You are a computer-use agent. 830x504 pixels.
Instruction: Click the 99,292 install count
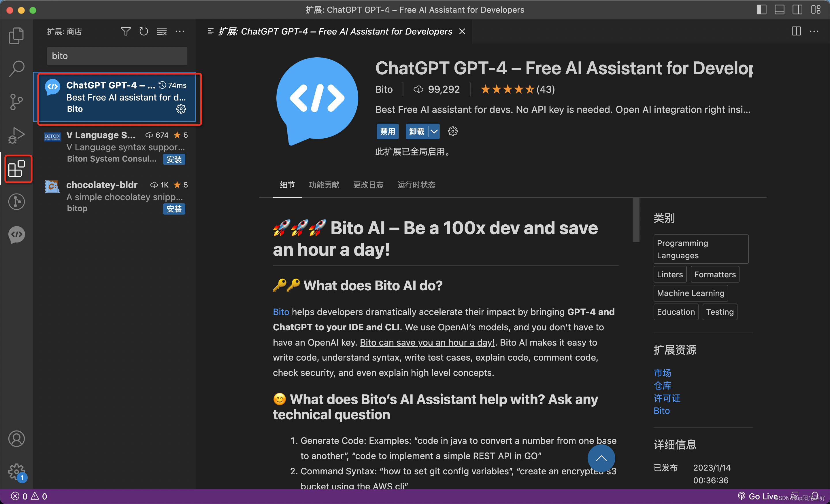pos(437,89)
